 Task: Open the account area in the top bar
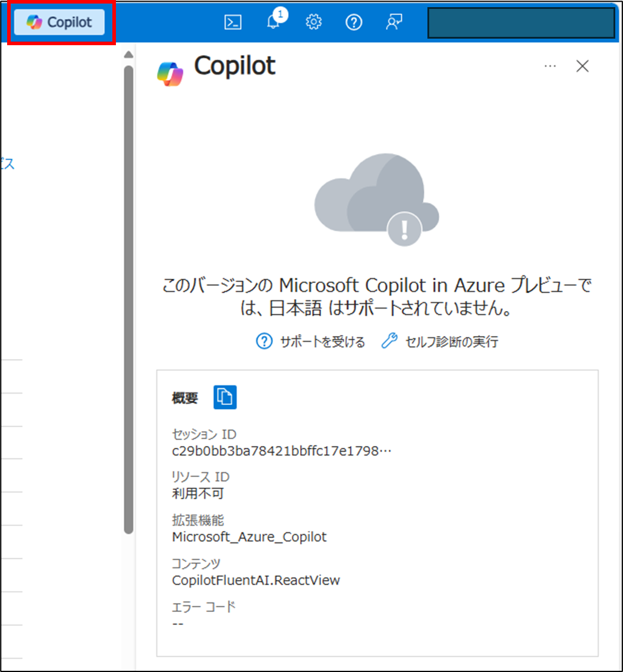coord(521,23)
